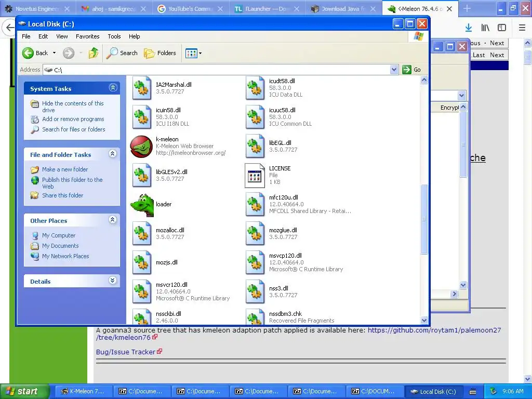This screenshot has height=399, width=532.
Task: Open the Tools menu
Action: 114,36
